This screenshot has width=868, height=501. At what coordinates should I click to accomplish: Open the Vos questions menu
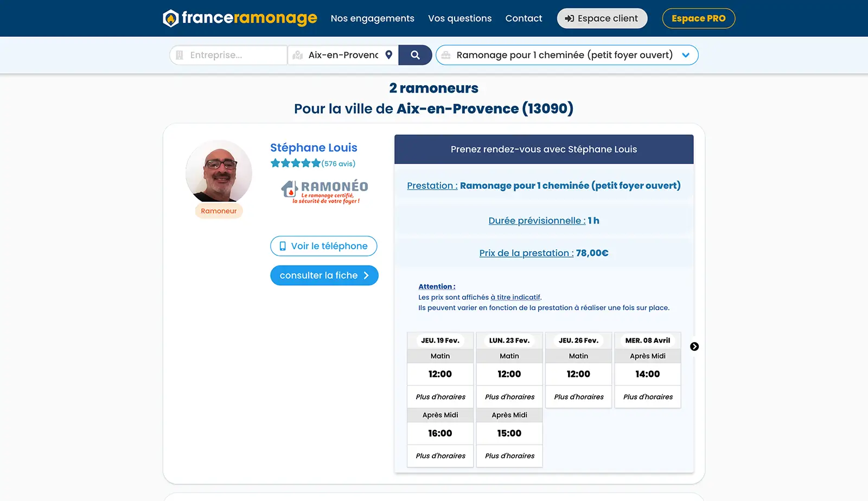pyautogui.click(x=459, y=18)
